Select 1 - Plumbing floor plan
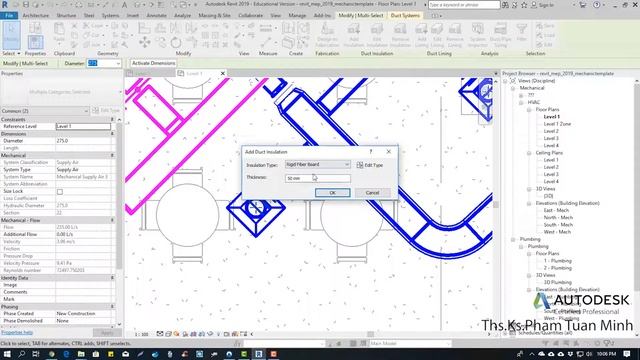The width and height of the screenshot is (640, 360). (x=558, y=261)
